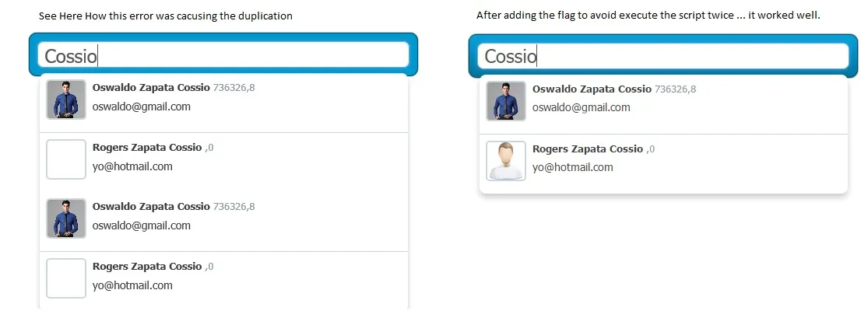868x311 pixels.
Task: Click first yo@hotmail.com in duplicated list
Action: pyautogui.click(x=132, y=166)
